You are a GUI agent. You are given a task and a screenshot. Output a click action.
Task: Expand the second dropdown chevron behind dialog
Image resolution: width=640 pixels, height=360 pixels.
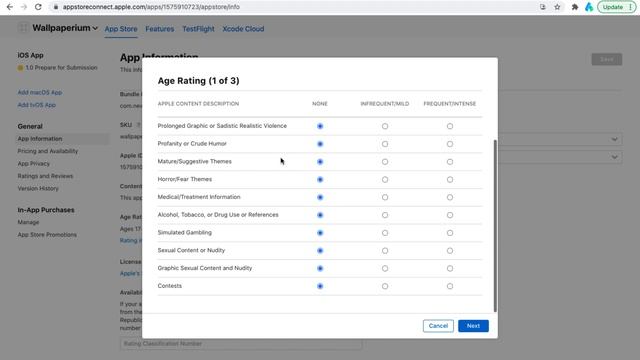[614, 157]
